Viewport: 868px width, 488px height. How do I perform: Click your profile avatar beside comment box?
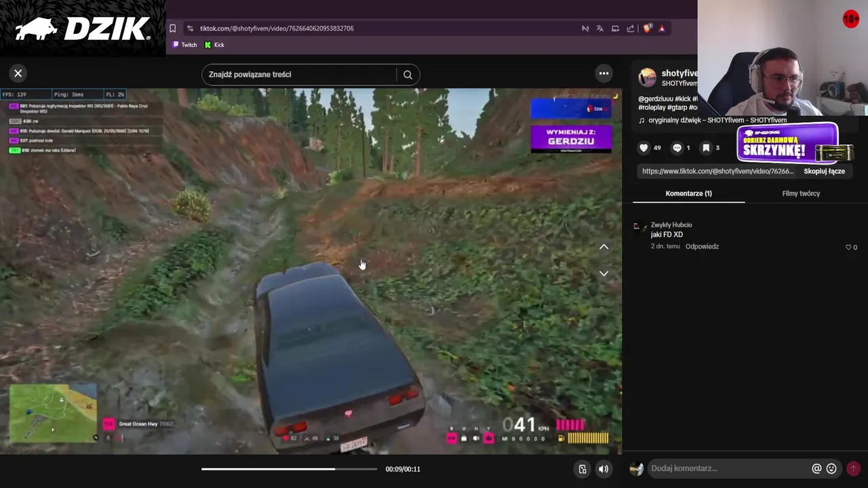click(636, 468)
